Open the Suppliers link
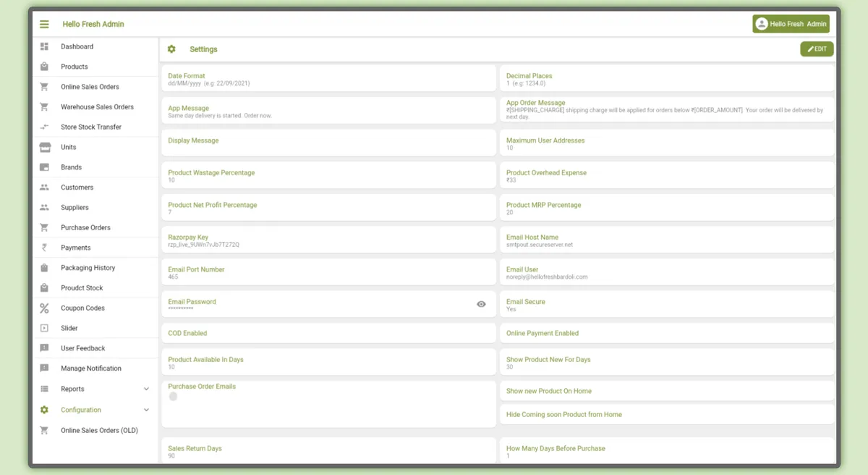The height and width of the screenshot is (475, 868). 95,207
